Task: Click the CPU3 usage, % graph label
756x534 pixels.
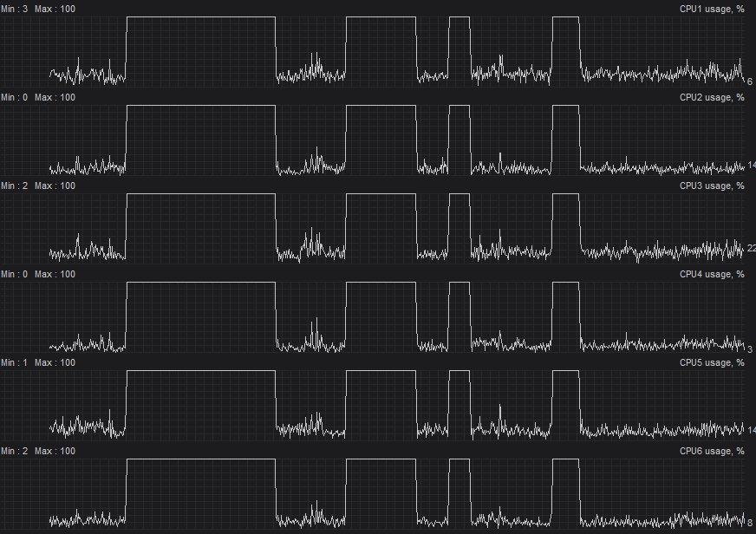Action: 712,186
